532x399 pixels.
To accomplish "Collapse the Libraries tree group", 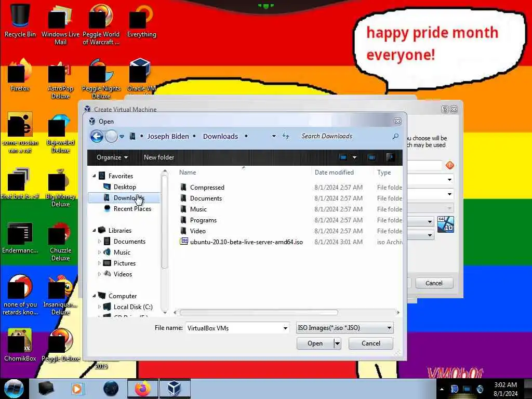I will tap(94, 230).
